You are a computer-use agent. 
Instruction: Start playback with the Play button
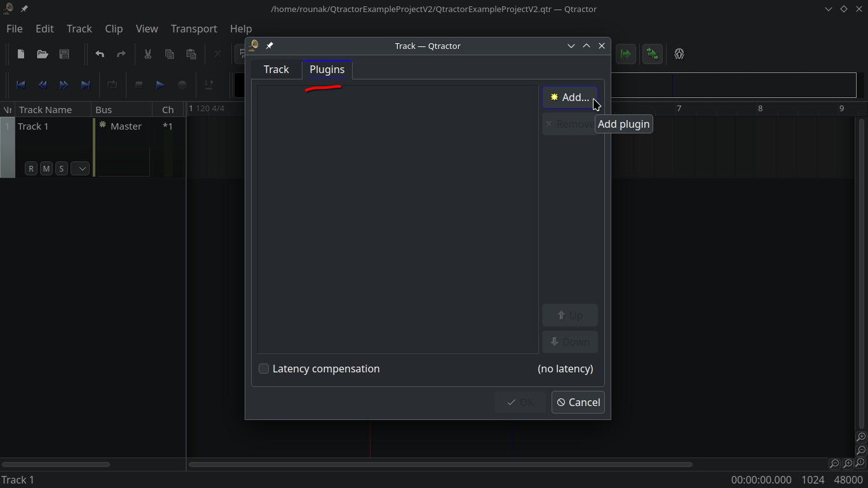pos(161,85)
